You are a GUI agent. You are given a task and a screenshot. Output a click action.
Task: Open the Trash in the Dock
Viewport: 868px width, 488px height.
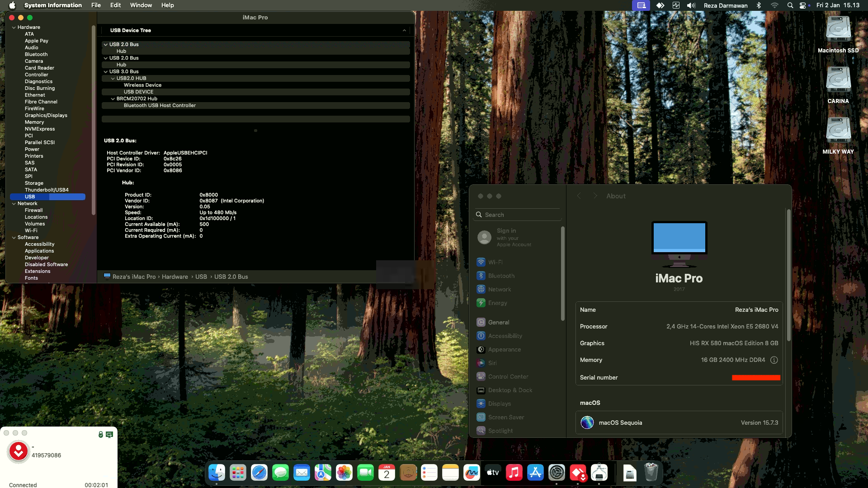coord(651,473)
